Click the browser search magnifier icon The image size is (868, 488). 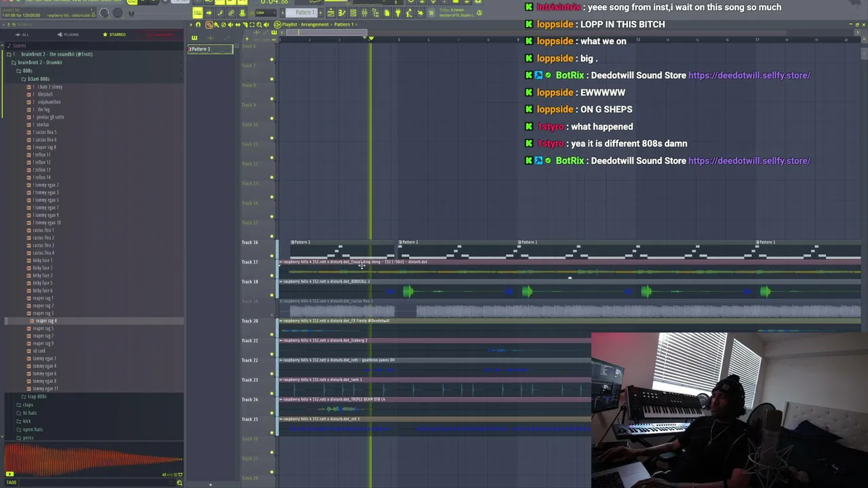coord(179,482)
